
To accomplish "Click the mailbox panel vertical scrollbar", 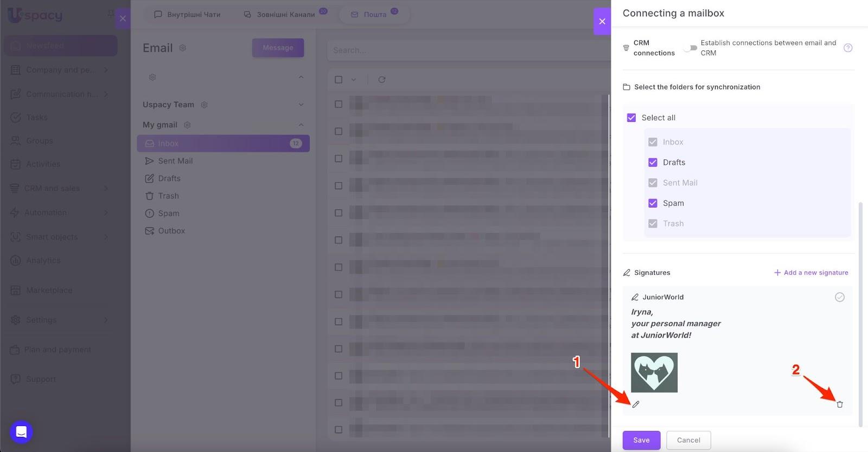I will (x=860, y=314).
